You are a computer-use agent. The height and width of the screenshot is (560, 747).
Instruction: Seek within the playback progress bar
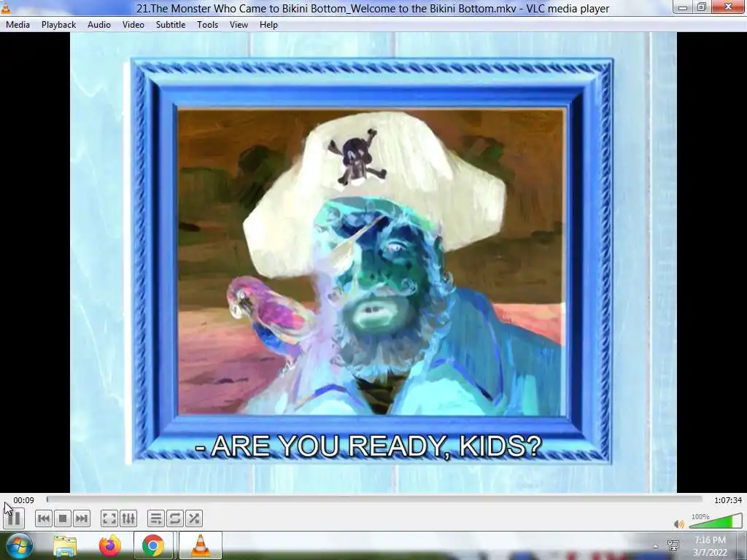click(374, 499)
